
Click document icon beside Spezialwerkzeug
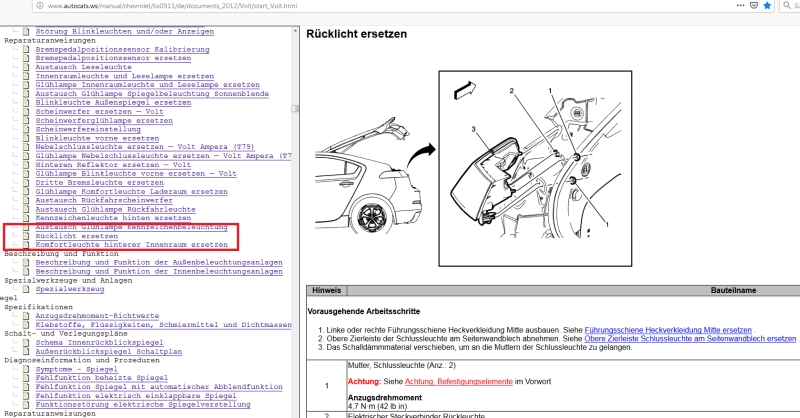(x=27, y=289)
